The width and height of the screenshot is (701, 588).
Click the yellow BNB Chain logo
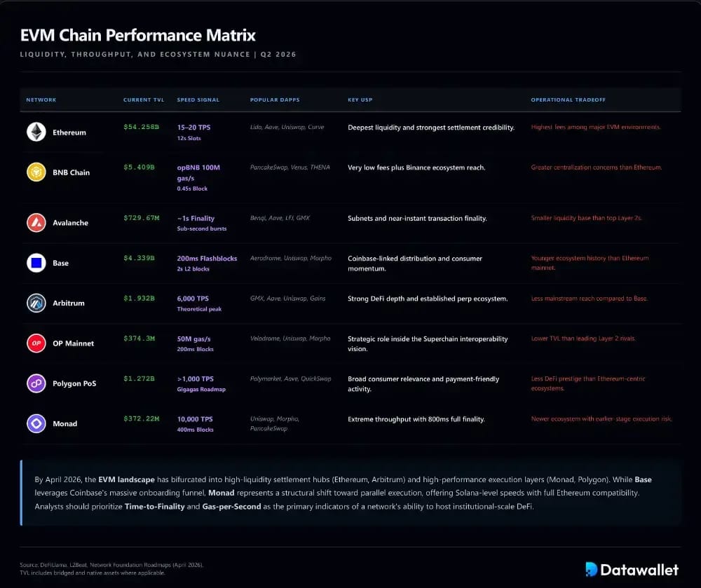[x=36, y=172]
